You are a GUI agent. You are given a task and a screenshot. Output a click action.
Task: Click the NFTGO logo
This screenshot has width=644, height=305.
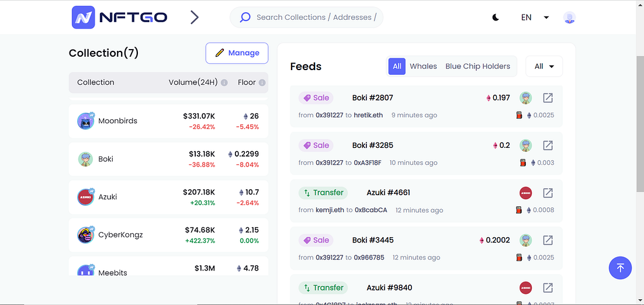120,18
